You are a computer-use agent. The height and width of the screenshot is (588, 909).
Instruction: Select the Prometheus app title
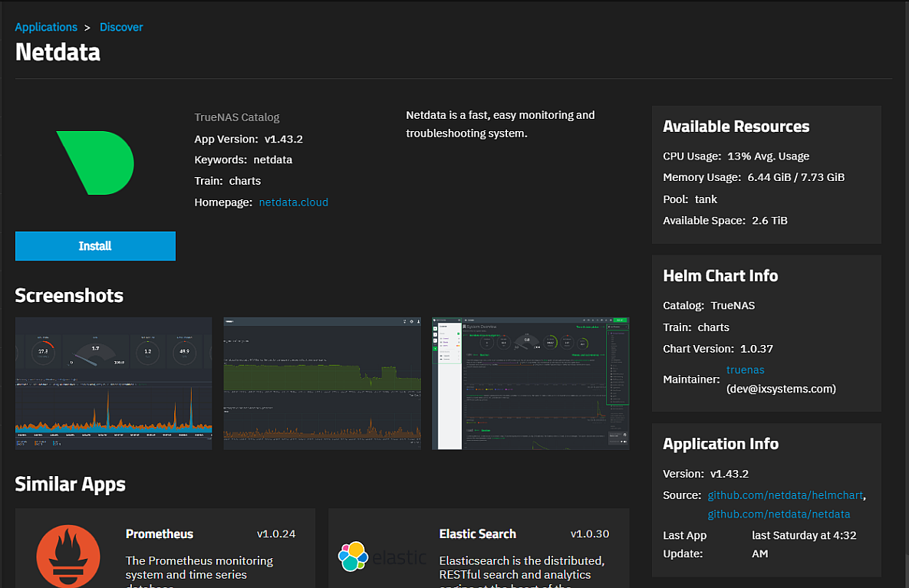[x=160, y=534]
